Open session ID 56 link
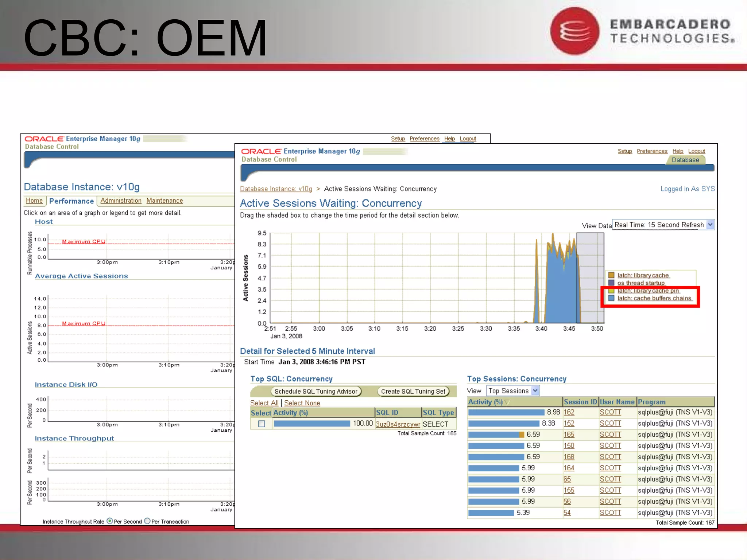 (x=567, y=501)
